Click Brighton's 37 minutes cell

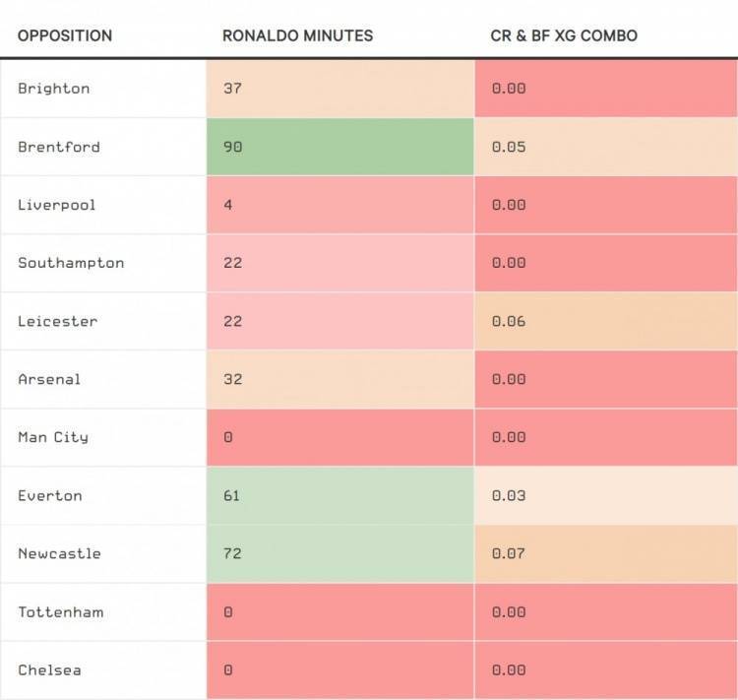pos(339,89)
